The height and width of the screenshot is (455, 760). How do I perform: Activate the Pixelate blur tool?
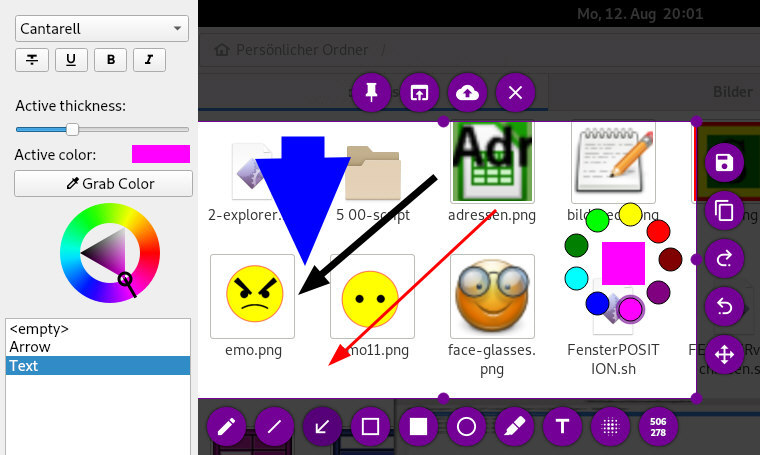click(x=610, y=427)
